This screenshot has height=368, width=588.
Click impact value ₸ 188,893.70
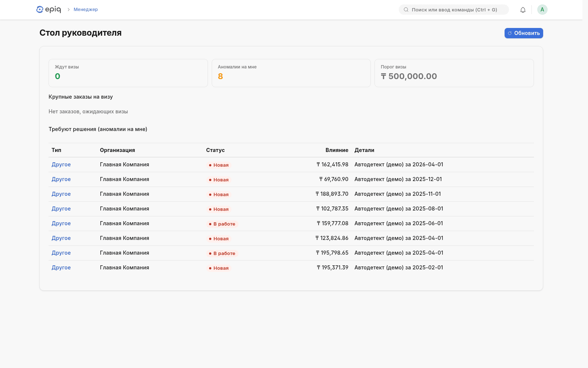click(332, 194)
